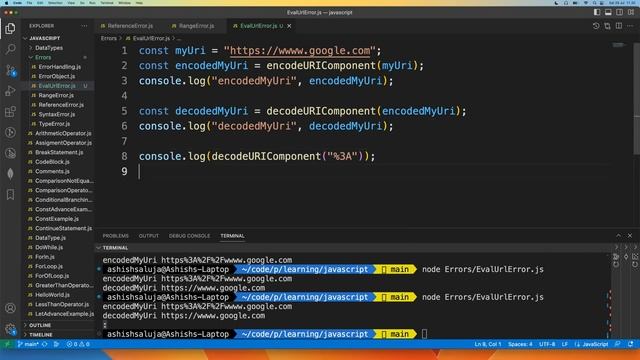Open the MongoDB leaf icon view
The image size is (640, 360).
pyautogui.click(x=11, y=174)
